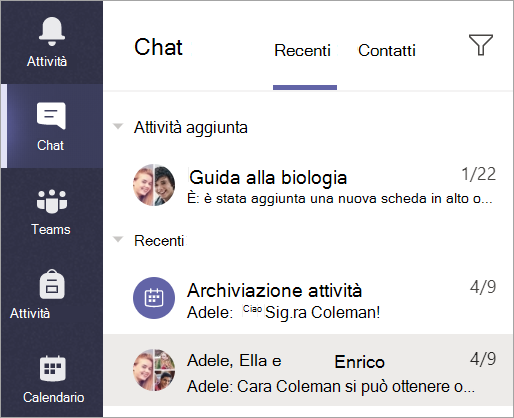Screen dimensions: 514x418
Task: Click the filter funnel icon
Action: pyautogui.click(x=481, y=45)
